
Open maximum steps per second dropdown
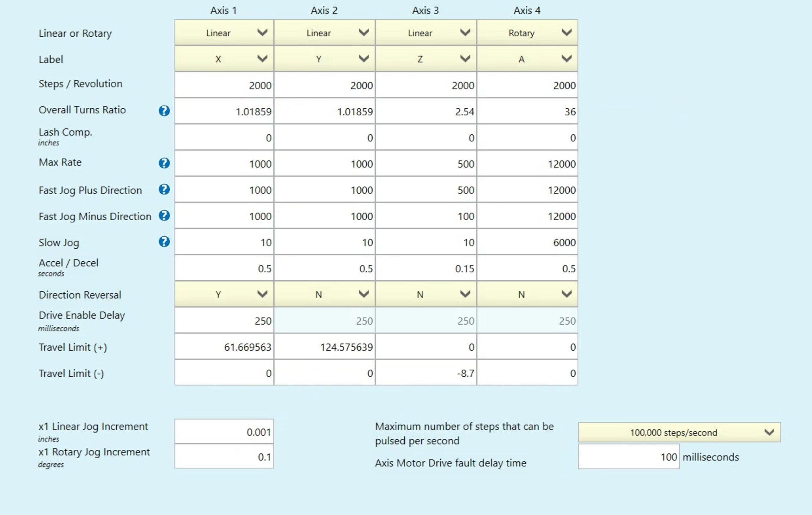click(x=679, y=433)
